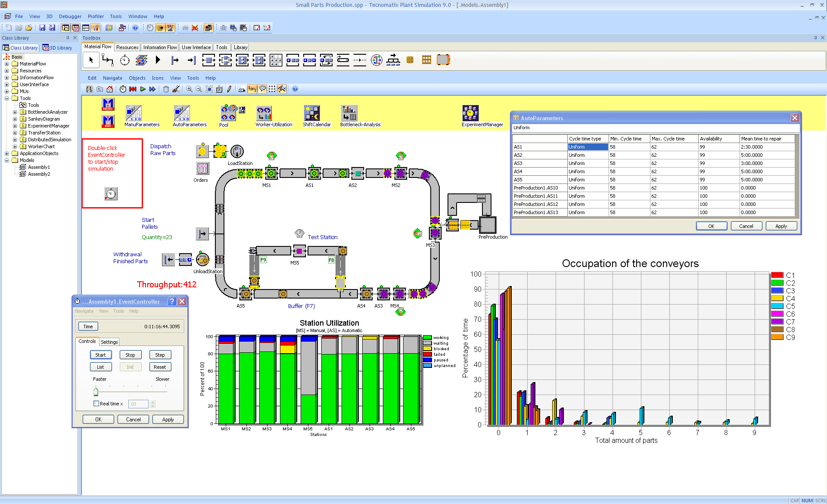
Task: Open the Worker-Utilization chart icon
Action: coord(264,113)
